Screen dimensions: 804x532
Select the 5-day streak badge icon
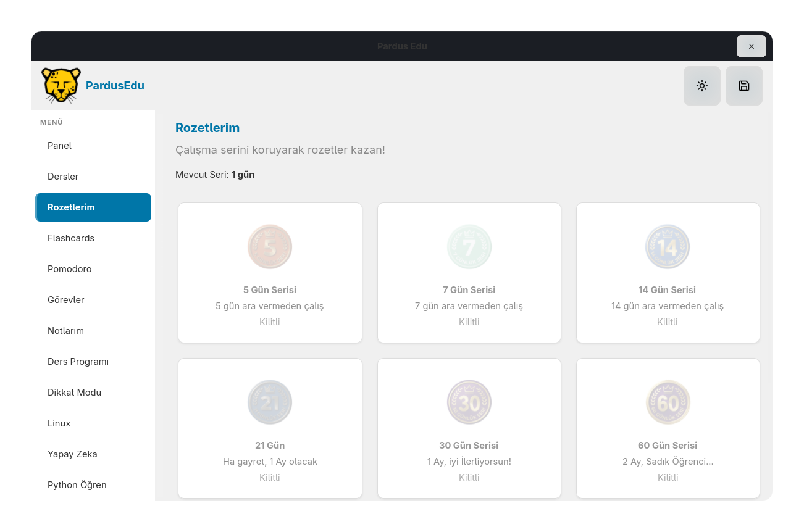(x=270, y=247)
